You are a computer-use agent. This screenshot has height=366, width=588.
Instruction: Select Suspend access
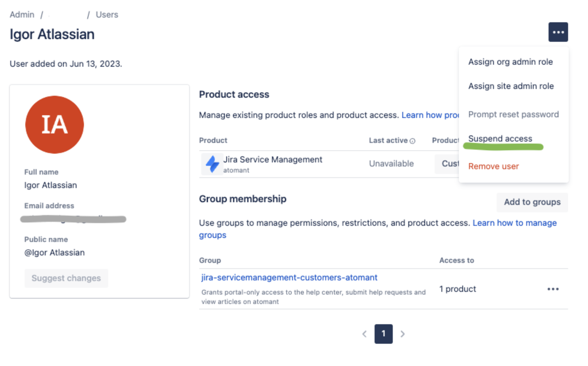(500, 138)
